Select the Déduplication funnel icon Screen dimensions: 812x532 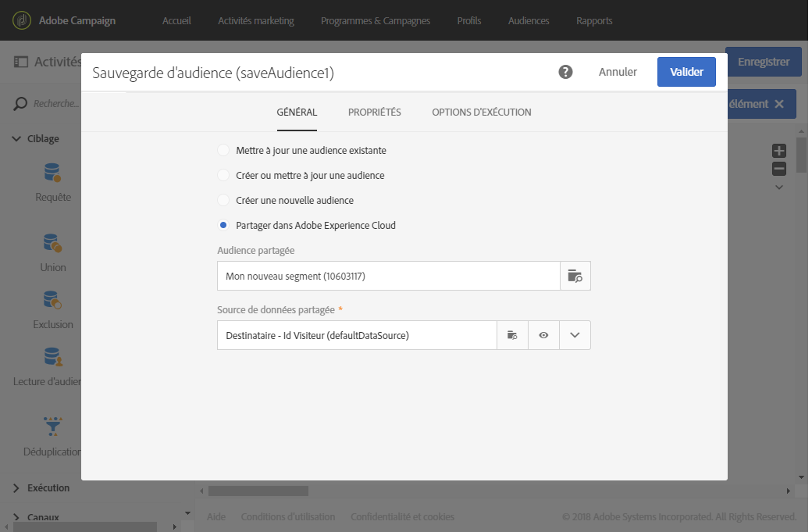point(53,427)
